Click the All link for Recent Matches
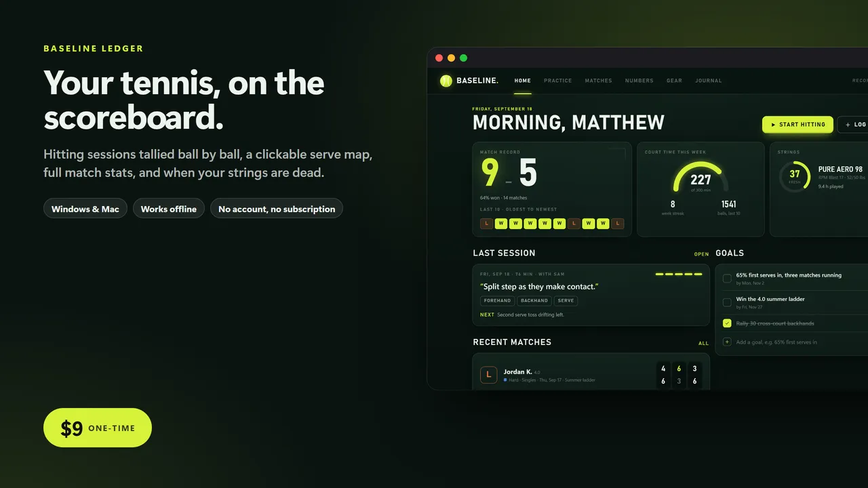Screen dimensions: 868x488 [x=704, y=344]
